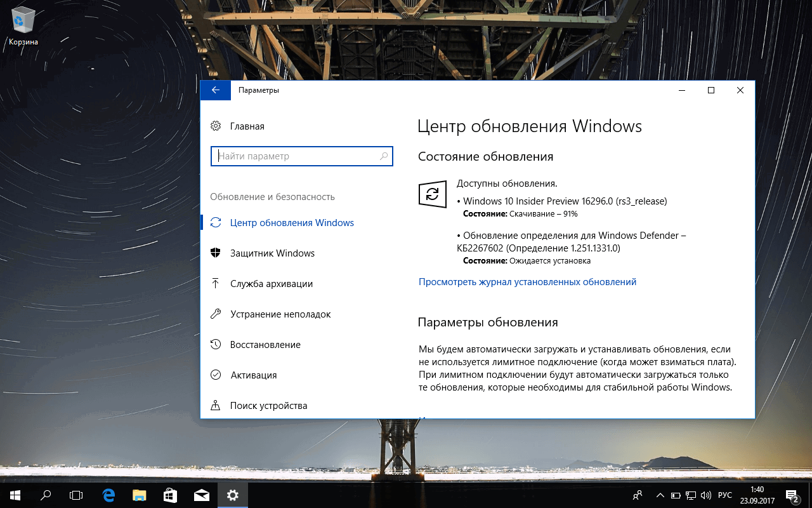Screen dimensions: 812x508
Task: Open the Mail app on the taskbar
Action: click(x=202, y=495)
